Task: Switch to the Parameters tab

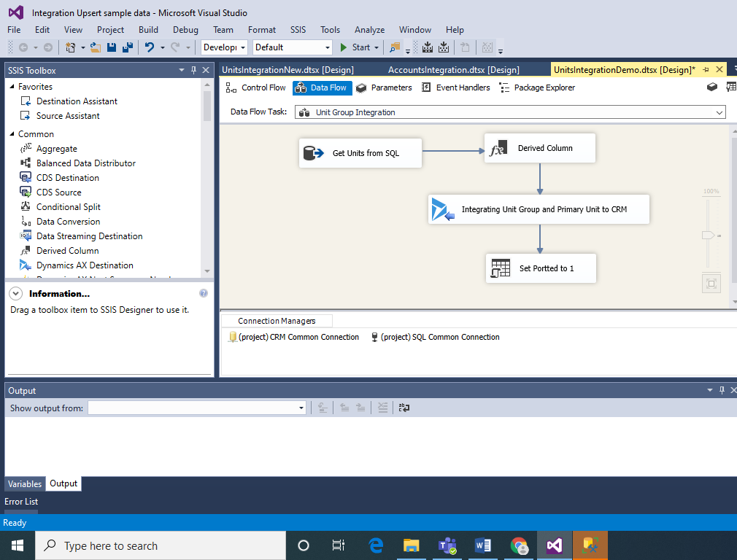Action: coord(384,87)
